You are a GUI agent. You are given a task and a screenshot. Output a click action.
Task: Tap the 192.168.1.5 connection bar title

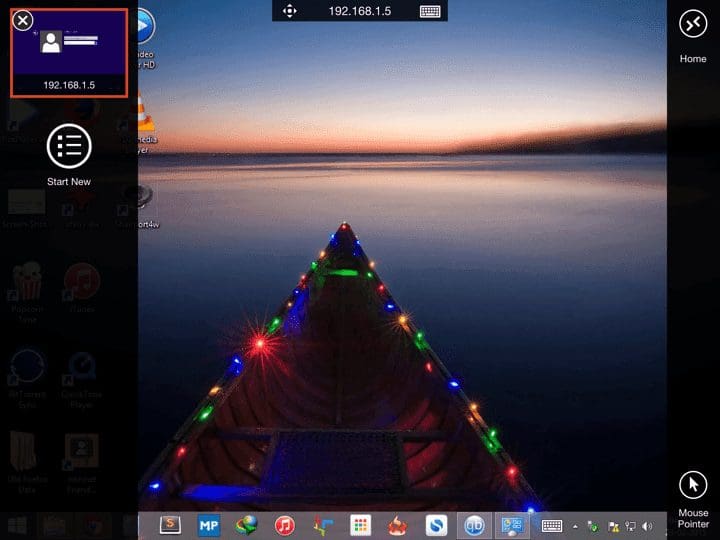click(x=360, y=11)
